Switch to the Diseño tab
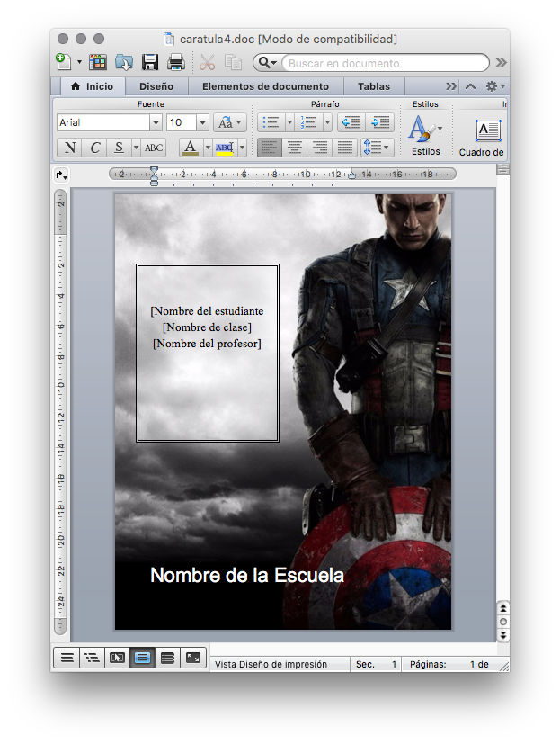 156,86
